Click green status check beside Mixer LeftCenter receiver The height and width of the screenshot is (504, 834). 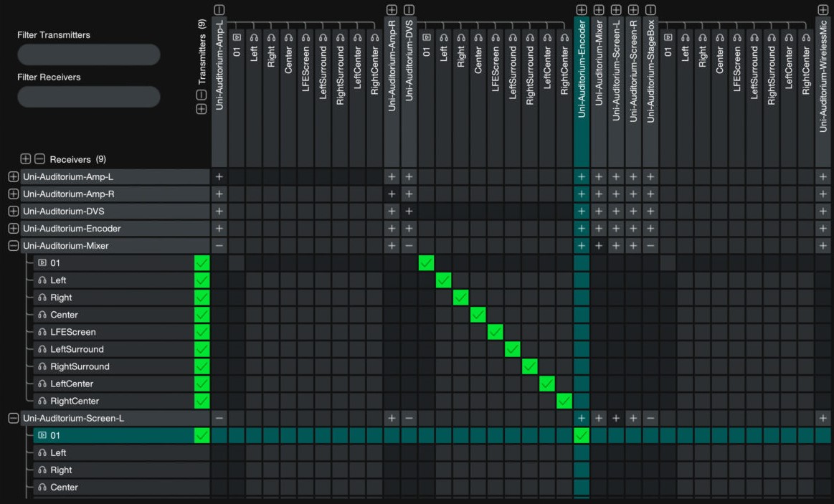(202, 384)
